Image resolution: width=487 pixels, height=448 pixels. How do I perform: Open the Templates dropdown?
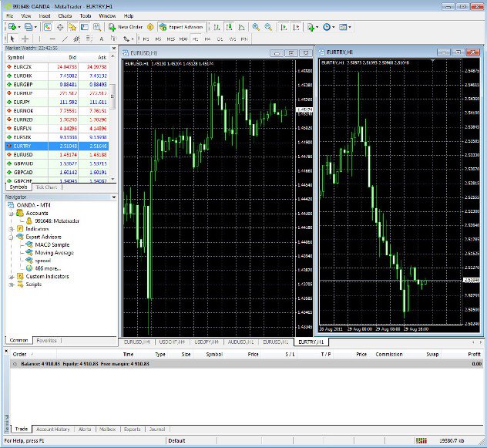[x=344, y=27]
